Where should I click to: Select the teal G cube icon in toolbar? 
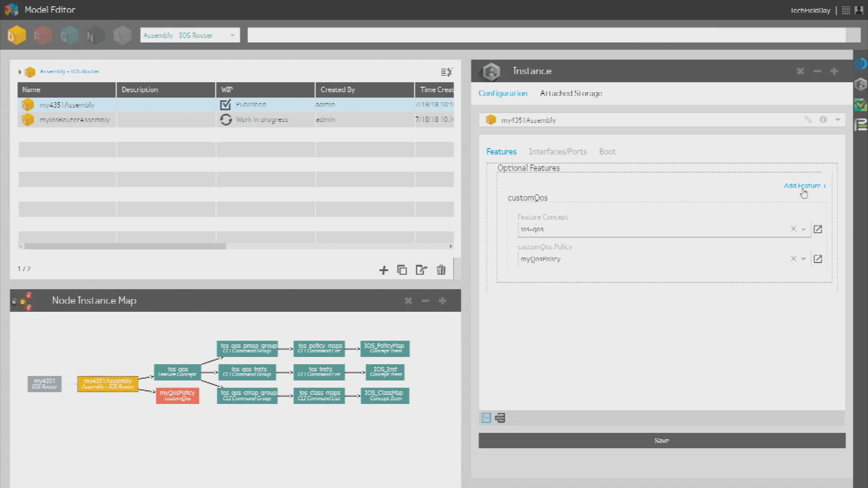(69, 35)
